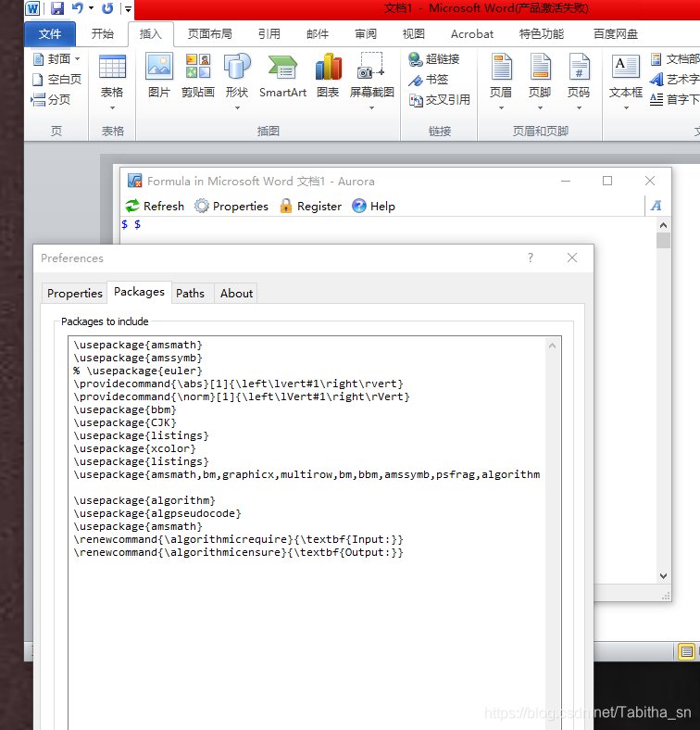The image size is (700, 730).
Task: Click the Undo icon in Word's title bar
Action: pyautogui.click(x=78, y=8)
